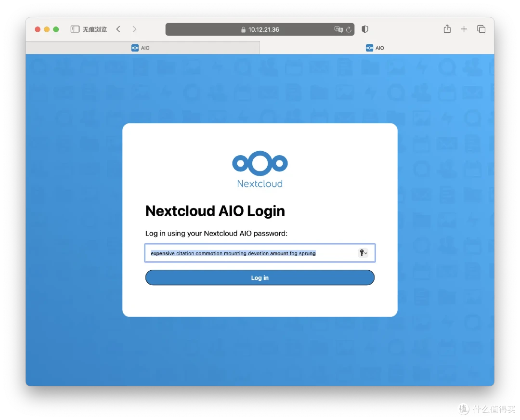The width and height of the screenshot is (520, 420).
Task: Click the lock icon in the address bar
Action: (x=243, y=29)
